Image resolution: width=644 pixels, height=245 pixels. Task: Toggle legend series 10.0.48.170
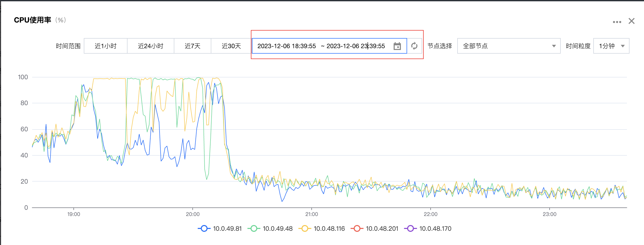428,229
